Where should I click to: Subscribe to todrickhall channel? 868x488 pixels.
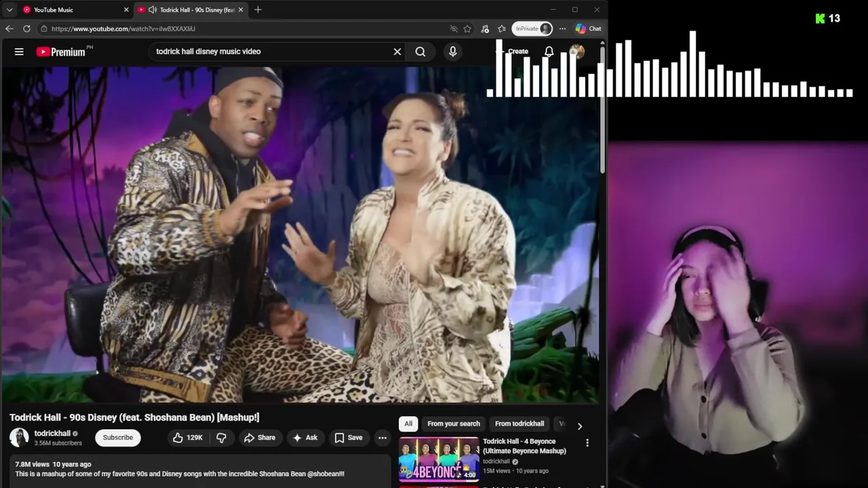pos(118,438)
